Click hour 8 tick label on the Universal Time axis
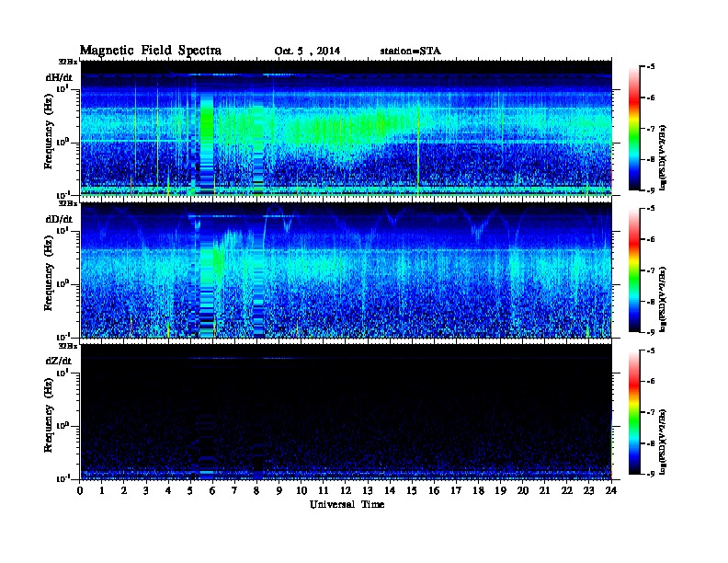This screenshot has width=728, height=563. pyautogui.click(x=256, y=491)
